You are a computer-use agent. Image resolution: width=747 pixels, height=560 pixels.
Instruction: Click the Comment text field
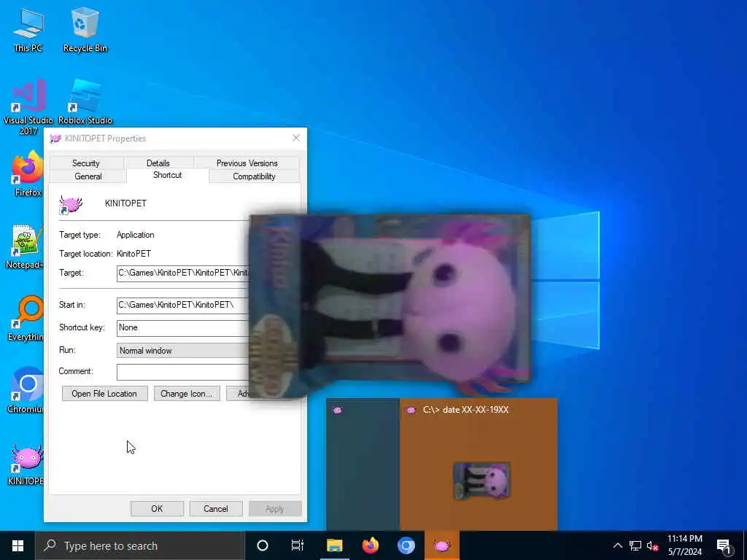point(183,371)
